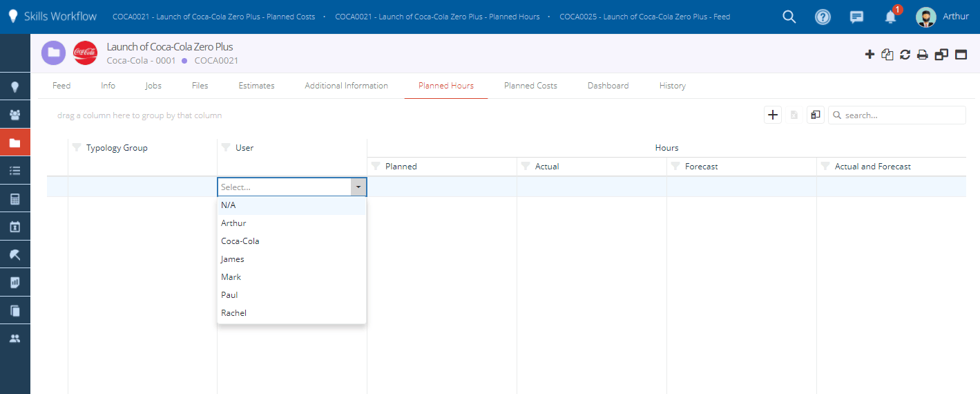Click the beach umbrella icon in sidebar
This screenshot has height=394, width=980.
click(x=15, y=254)
